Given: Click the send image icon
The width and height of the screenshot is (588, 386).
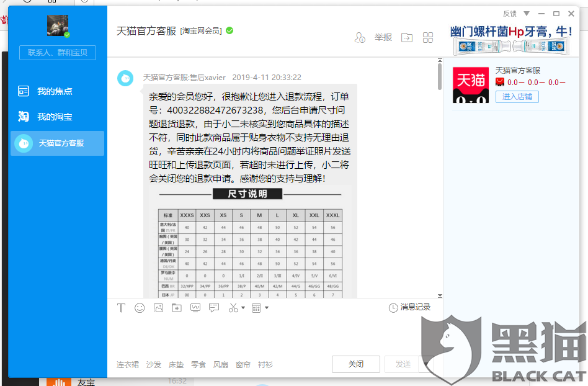Looking at the screenshot, I should point(158,308).
